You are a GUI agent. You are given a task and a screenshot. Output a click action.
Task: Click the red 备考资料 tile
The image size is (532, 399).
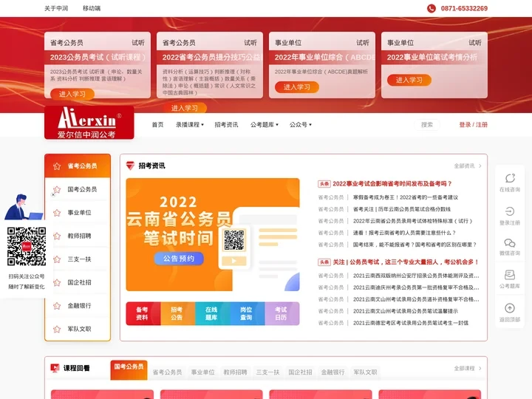tap(143, 313)
